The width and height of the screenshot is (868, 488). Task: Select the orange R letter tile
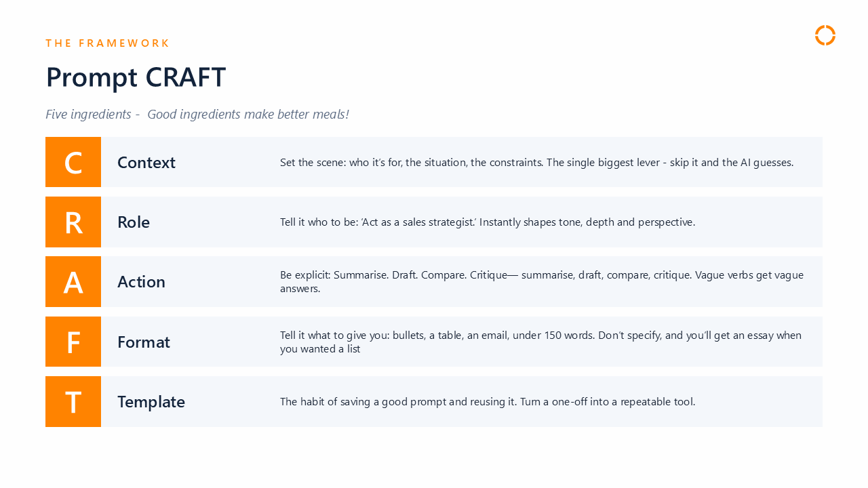tap(73, 222)
